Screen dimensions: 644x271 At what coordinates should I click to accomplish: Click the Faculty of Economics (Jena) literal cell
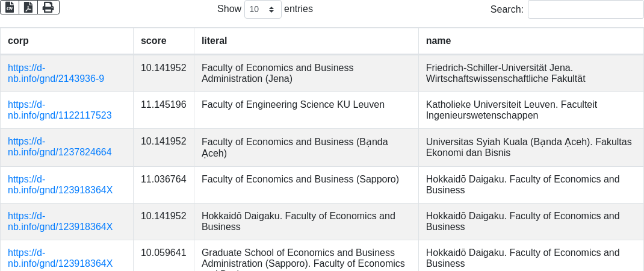pyautogui.click(x=277, y=73)
